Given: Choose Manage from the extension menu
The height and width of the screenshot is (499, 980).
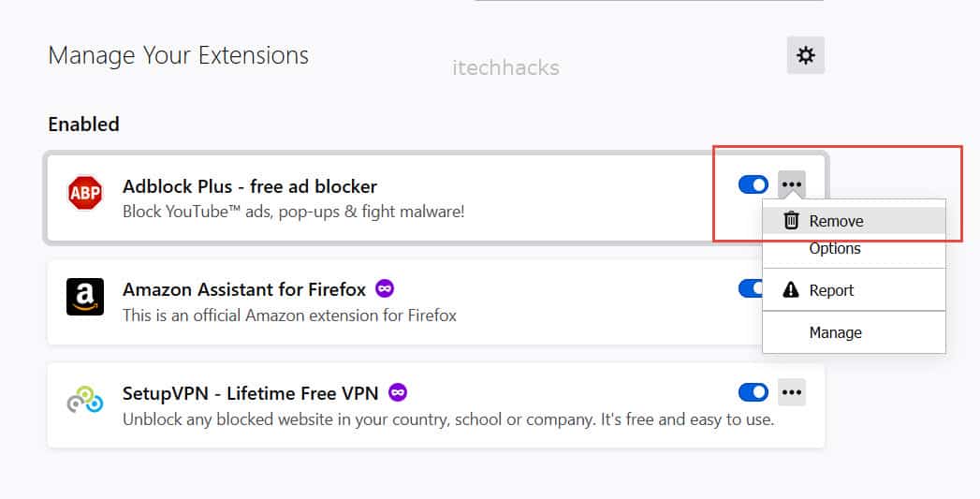Looking at the screenshot, I should pyautogui.click(x=835, y=332).
